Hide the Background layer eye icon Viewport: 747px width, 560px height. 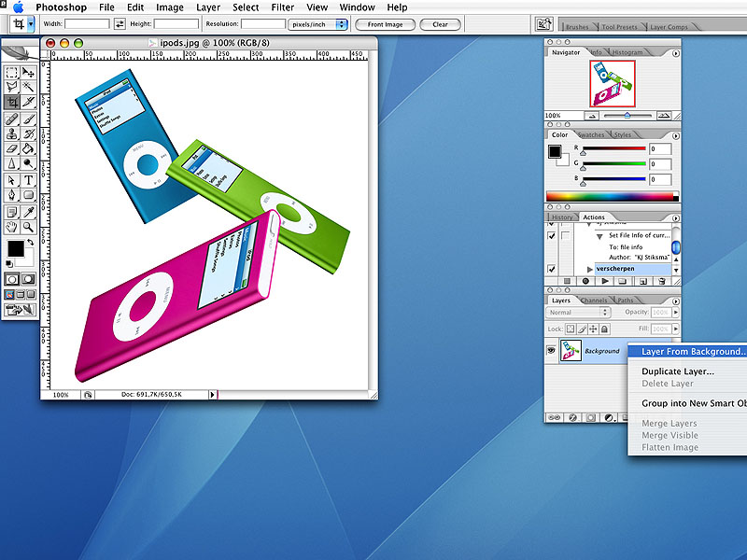(552, 351)
